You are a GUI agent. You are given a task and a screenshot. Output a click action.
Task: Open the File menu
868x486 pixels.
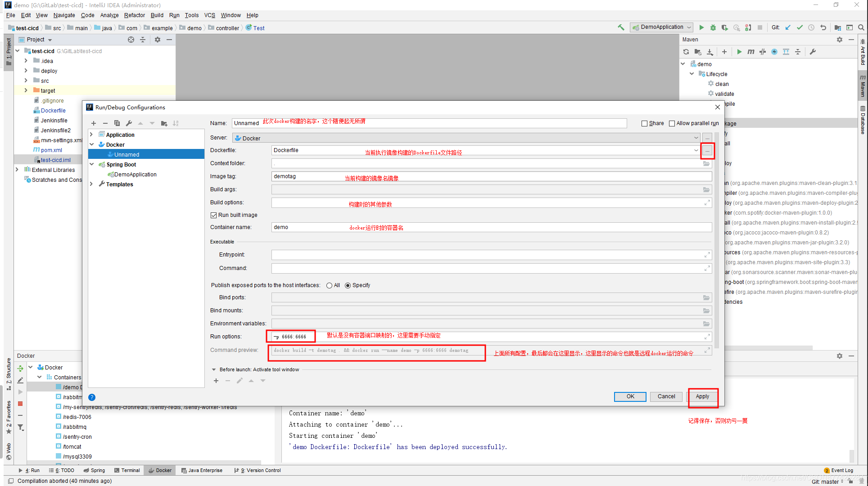point(11,15)
